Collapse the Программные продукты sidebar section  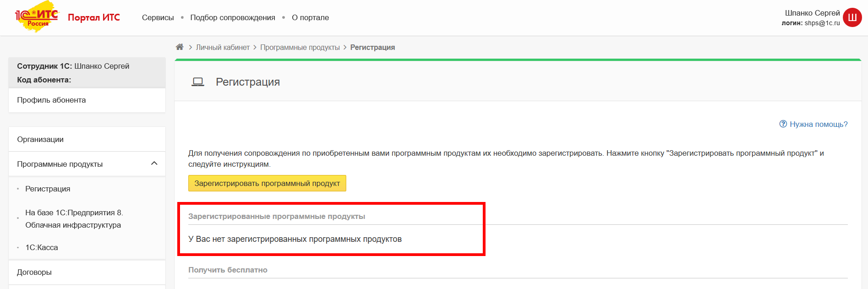[x=154, y=164]
